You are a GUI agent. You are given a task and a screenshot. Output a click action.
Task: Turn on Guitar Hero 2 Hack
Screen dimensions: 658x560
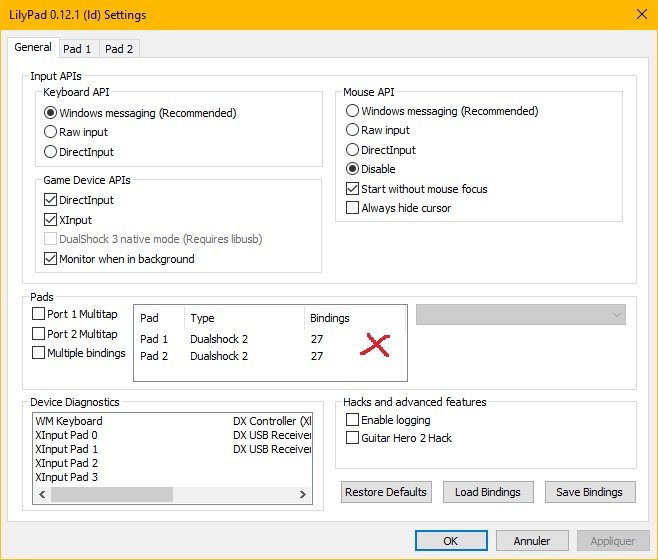(352, 438)
